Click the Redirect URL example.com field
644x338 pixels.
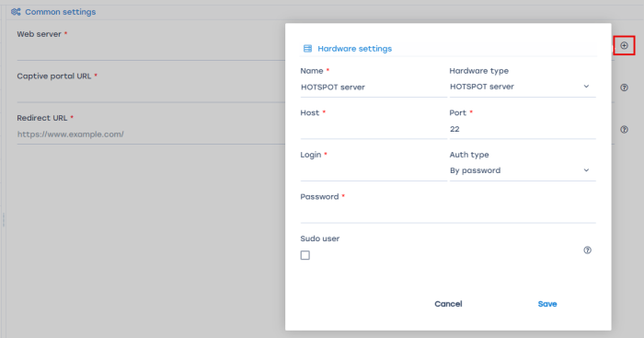click(151, 134)
